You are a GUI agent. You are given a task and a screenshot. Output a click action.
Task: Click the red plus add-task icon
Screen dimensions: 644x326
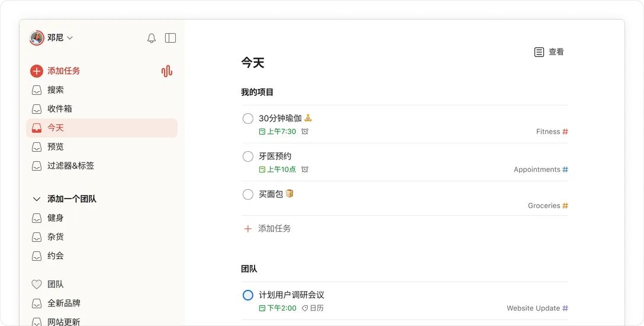[37, 71]
